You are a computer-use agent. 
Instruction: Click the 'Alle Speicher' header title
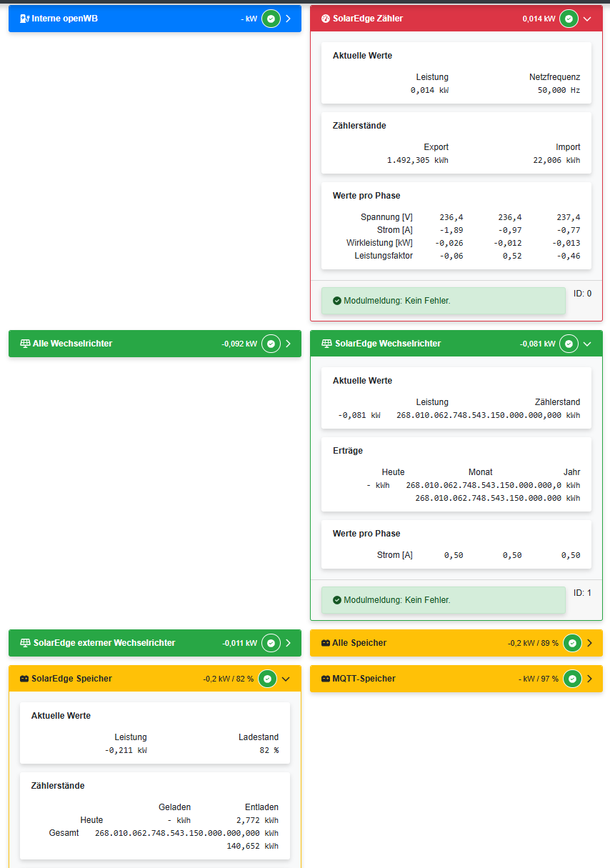coord(360,643)
